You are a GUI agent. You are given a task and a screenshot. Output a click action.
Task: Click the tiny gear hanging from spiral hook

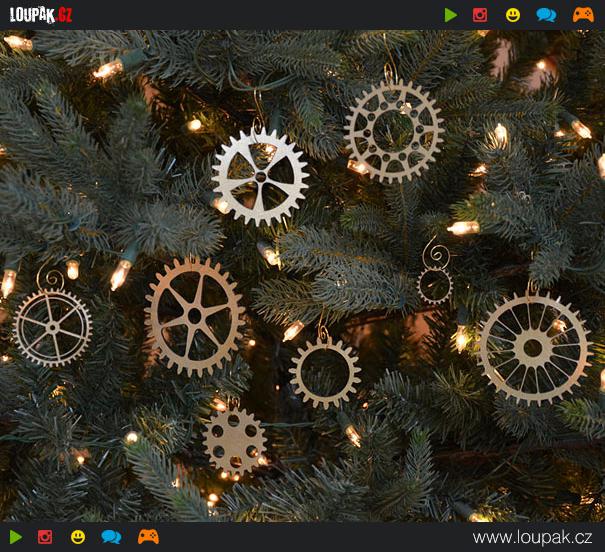pyautogui.click(x=435, y=285)
